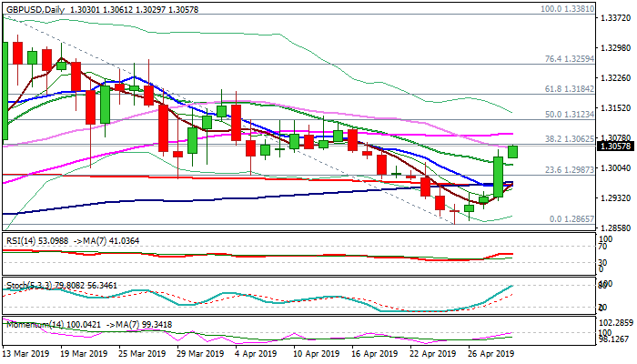Click the 29 Mar 2019 date label
637x364 pixels.
pyautogui.click(x=201, y=353)
